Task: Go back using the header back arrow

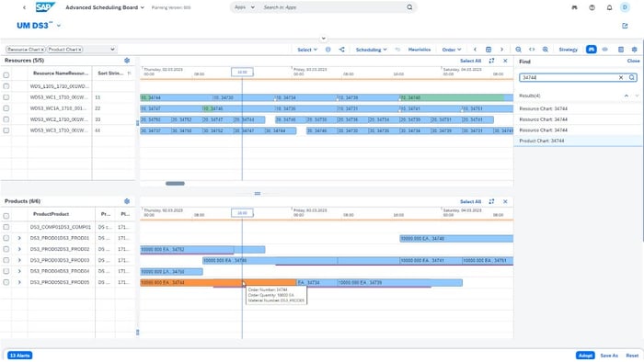Action: point(24,7)
